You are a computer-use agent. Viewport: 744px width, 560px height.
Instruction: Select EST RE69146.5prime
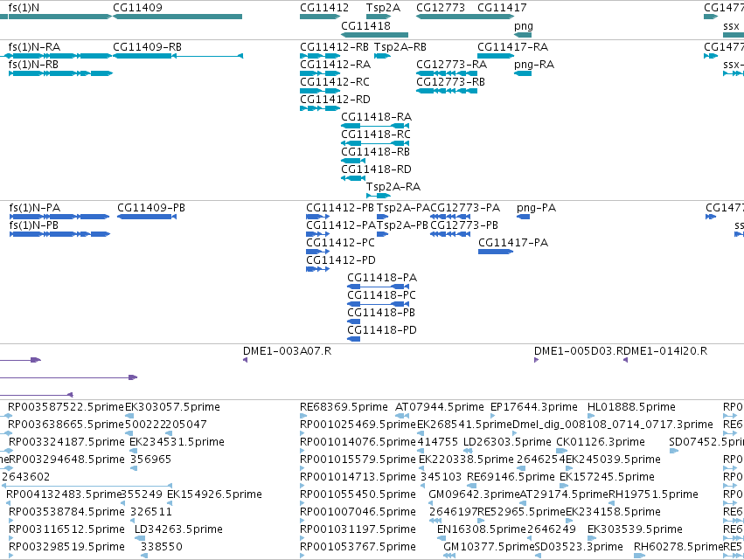click(x=511, y=477)
